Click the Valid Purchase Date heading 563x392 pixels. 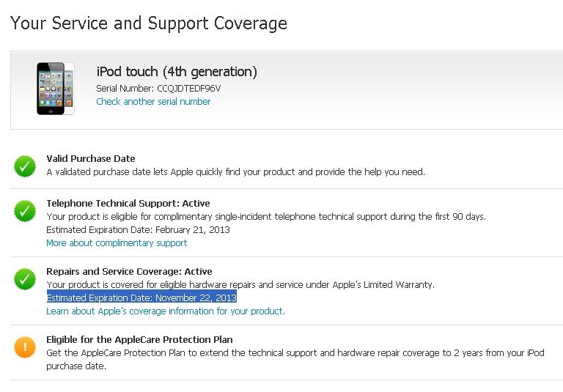pos(91,158)
